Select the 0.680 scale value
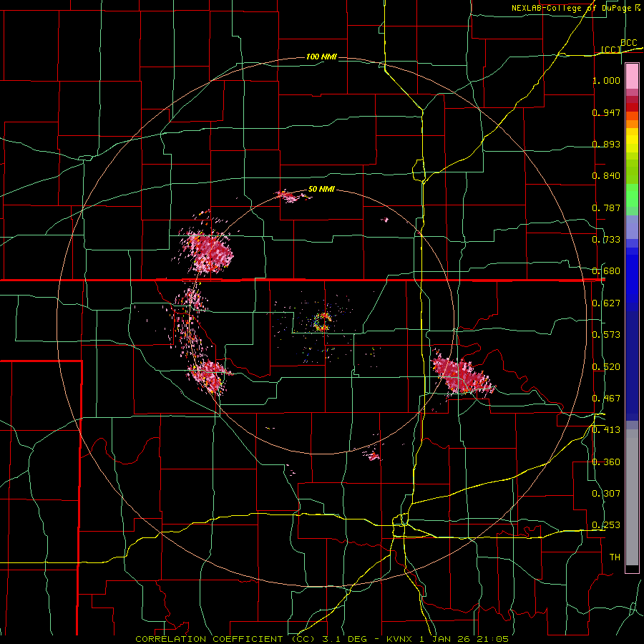The width and height of the screenshot is (644, 644). pyautogui.click(x=606, y=271)
